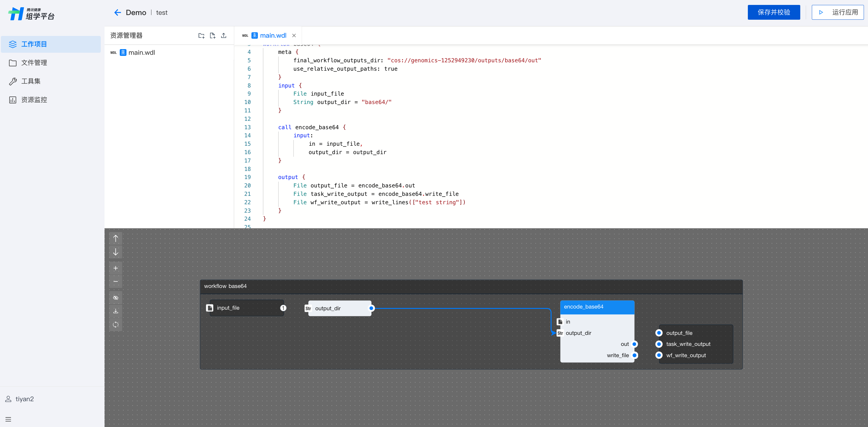Screen dimensions: 868x427
Task: Click the back arrow next to Demo
Action: [117, 12]
